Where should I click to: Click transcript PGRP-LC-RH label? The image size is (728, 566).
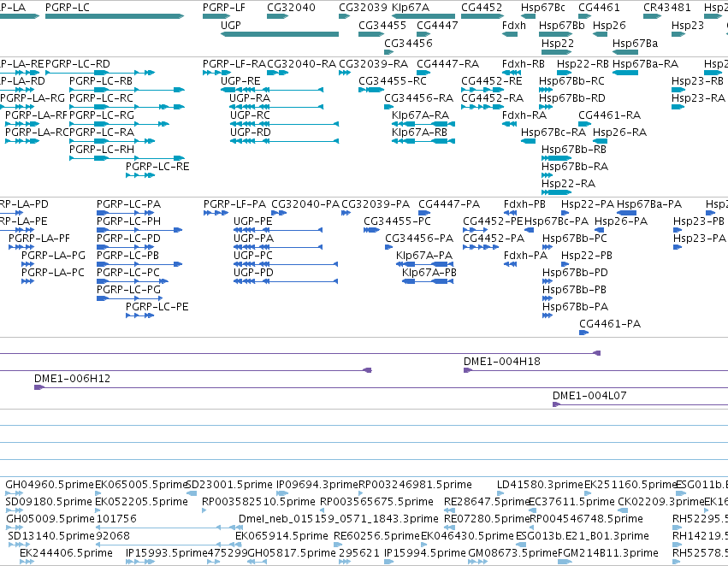pos(102,149)
